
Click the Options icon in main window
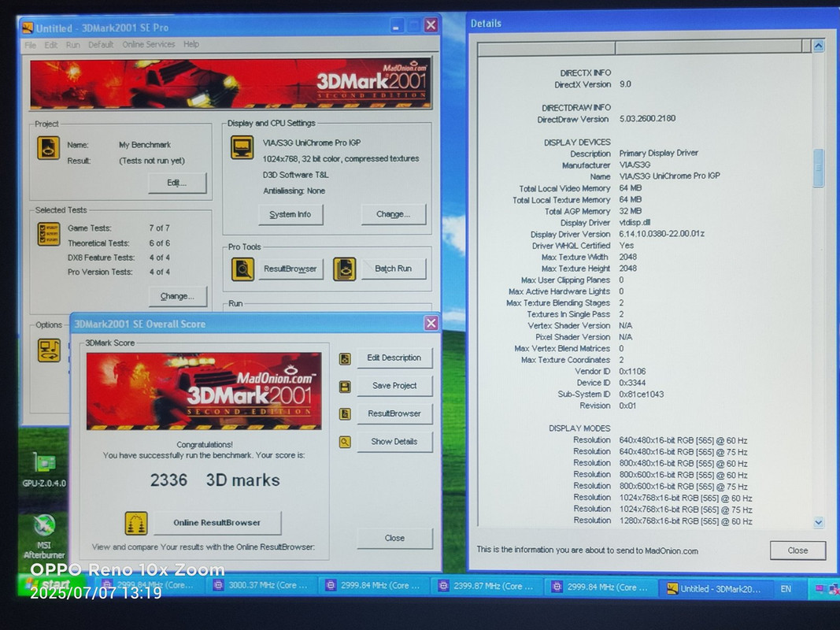point(49,350)
